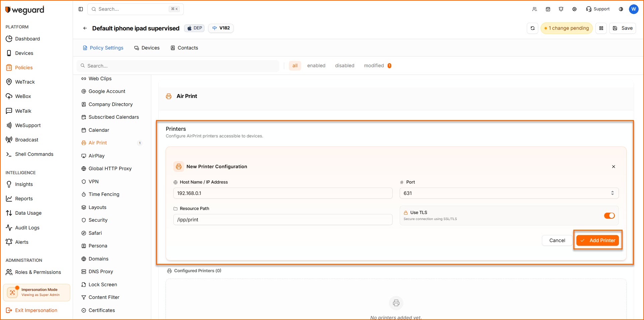The image size is (644, 320).
Task: Open the notifications bell icon
Action: coord(561,9)
